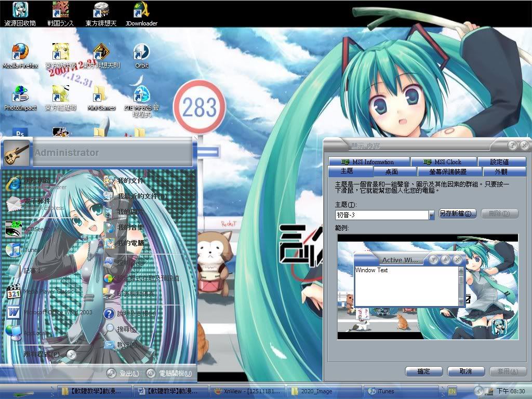Open the 螢幕保護裝置 tab
The image size is (532, 399).
[x=449, y=171]
